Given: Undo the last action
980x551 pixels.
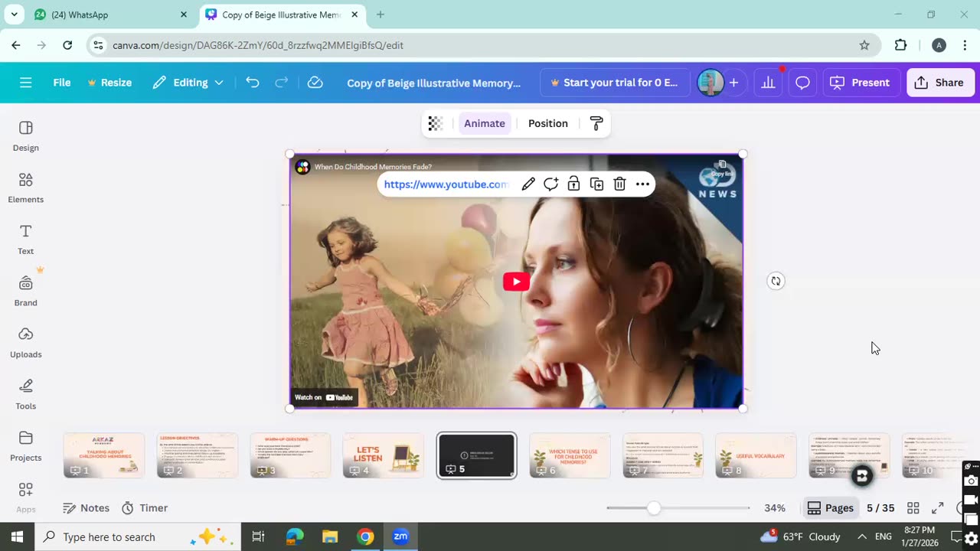Looking at the screenshot, I should [253, 83].
